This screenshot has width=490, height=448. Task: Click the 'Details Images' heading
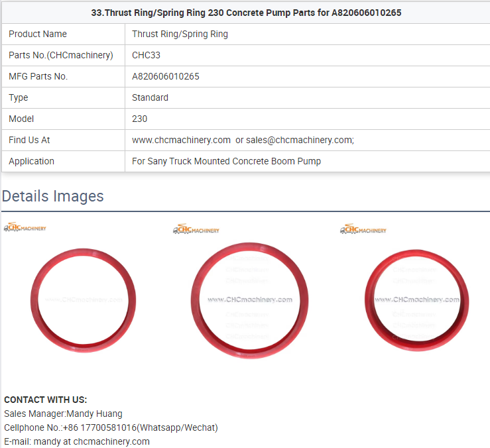53,196
